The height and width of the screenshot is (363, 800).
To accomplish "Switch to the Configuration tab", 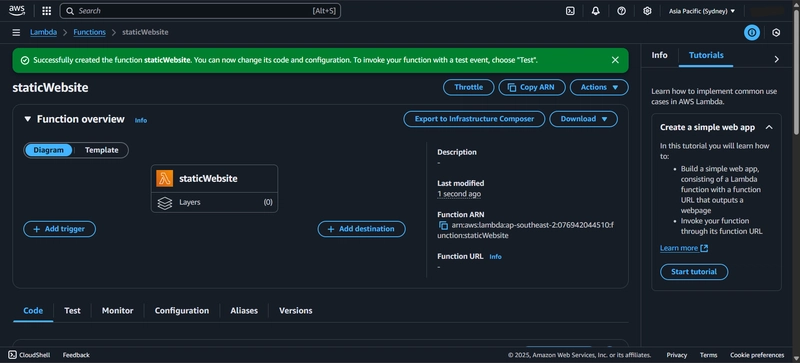I will click(x=182, y=310).
